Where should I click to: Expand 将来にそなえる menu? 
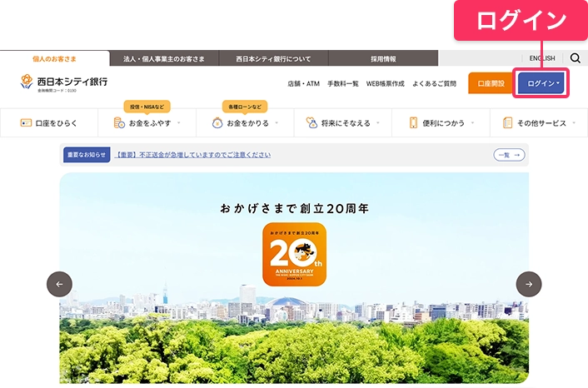click(x=343, y=123)
